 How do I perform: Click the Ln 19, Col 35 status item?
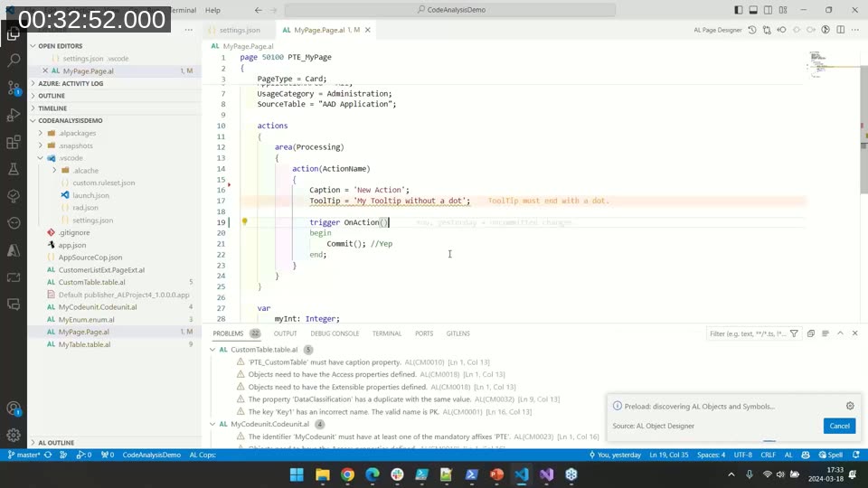[669, 455]
